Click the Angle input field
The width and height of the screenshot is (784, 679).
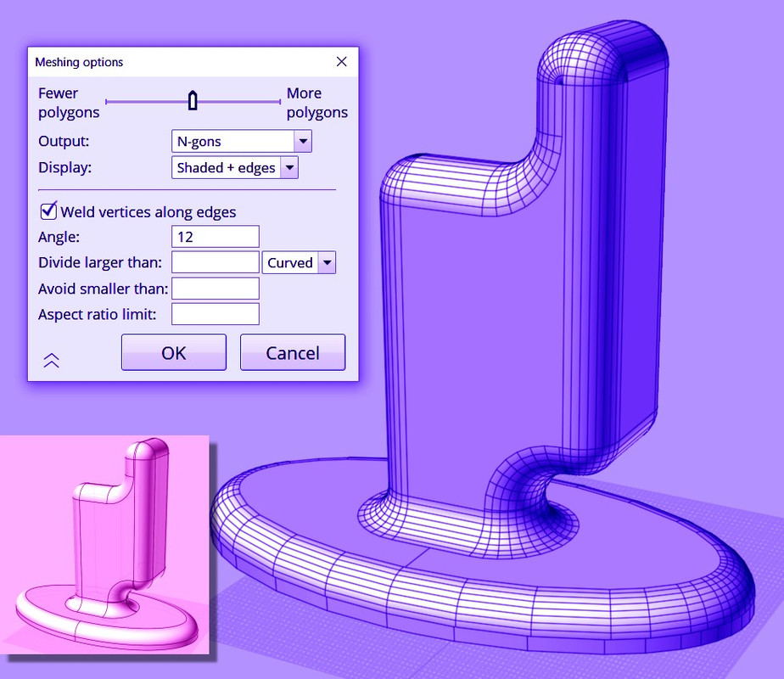click(x=215, y=237)
